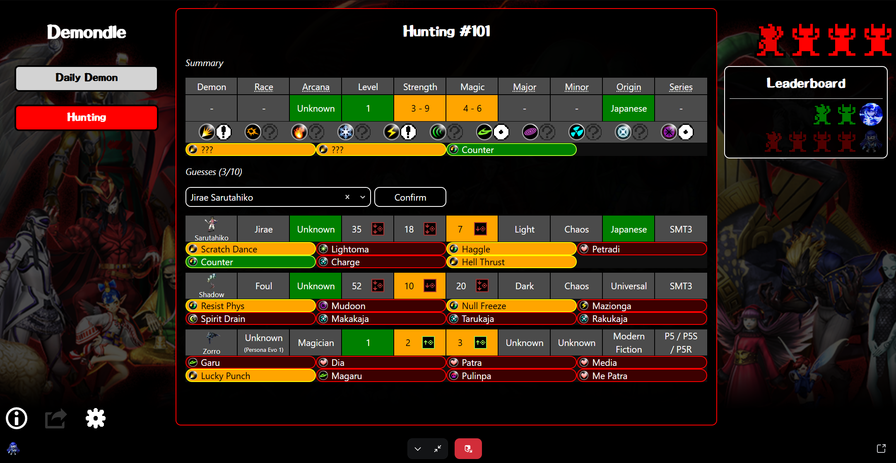Click the blue orb avatar in Leaderboard
The image size is (896, 463).
pyautogui.click(x=871, y=114)
